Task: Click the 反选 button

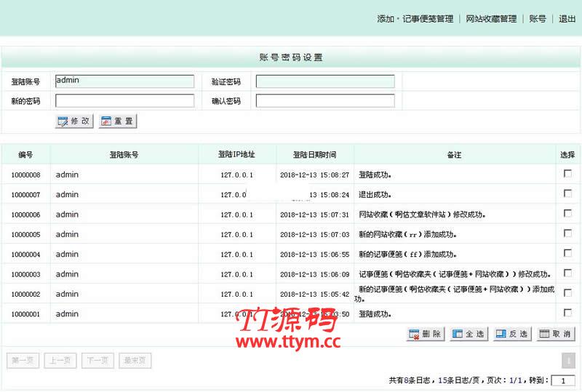Action: (512, 334)
